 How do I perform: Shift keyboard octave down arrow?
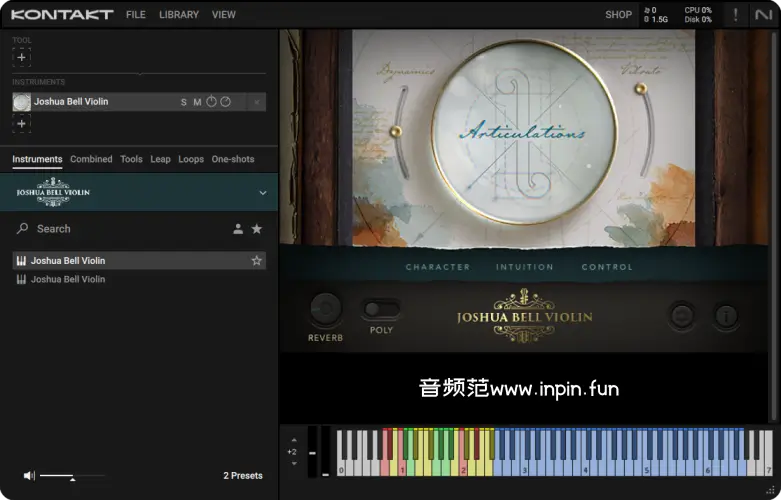294,464
